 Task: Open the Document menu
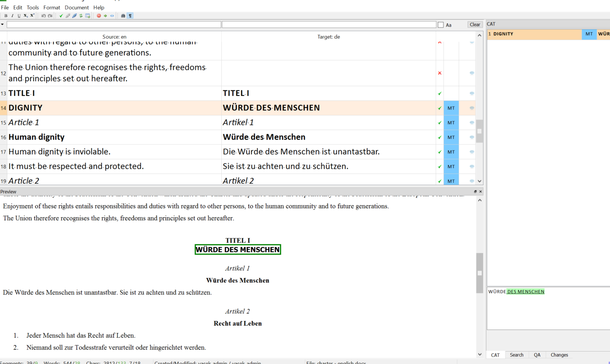coord(77,7)
